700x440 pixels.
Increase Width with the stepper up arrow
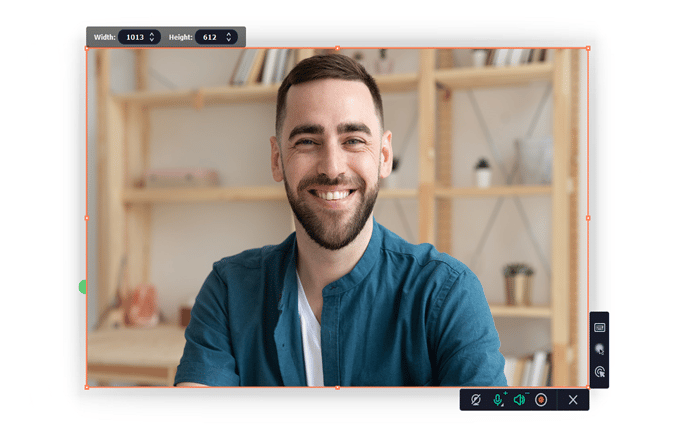(x=152, y=34)
